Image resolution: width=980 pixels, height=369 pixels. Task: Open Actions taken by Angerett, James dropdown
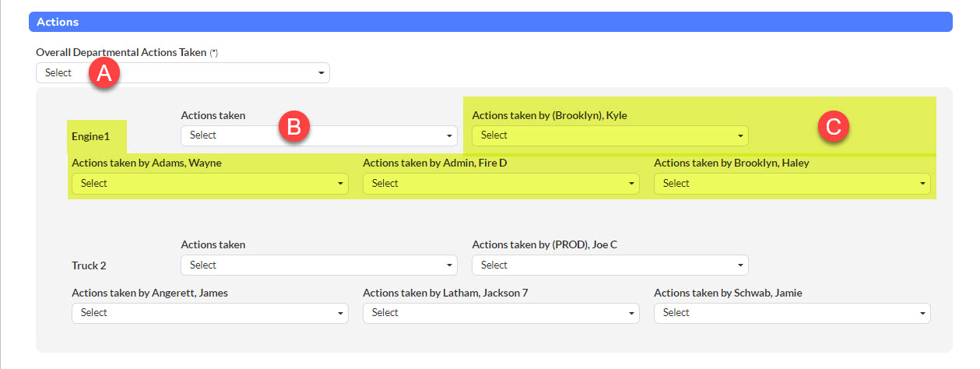tap(210, 313)
